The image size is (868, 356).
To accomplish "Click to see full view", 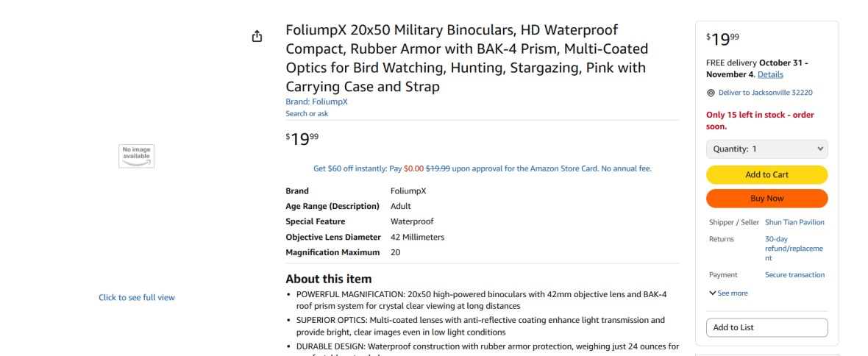I will 137,297.
